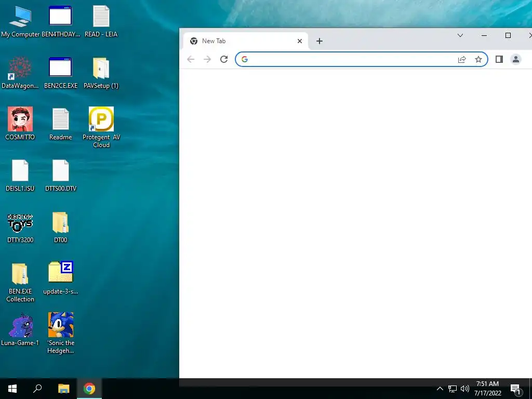Select the Readme text file icon
This screenshot has height=399, width=532.
click(60, 124)
